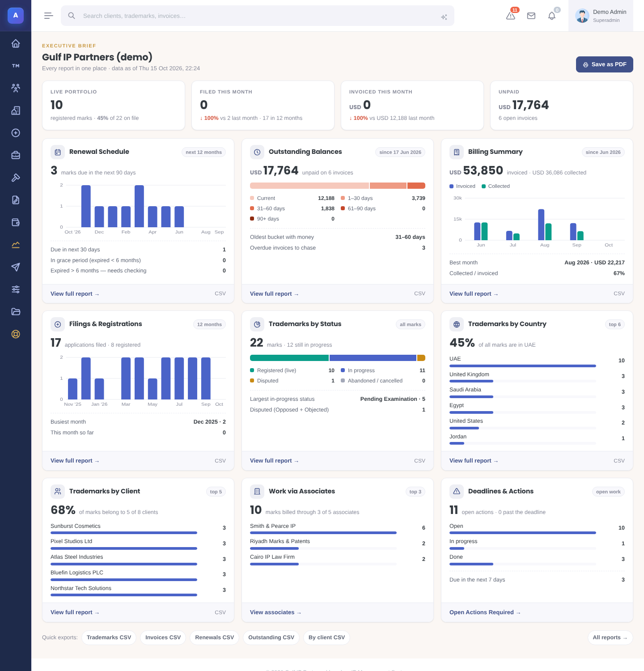Screen dimensions: 644x671
Task: Export the Invoices CSV quick export
Action: (163, 637)
